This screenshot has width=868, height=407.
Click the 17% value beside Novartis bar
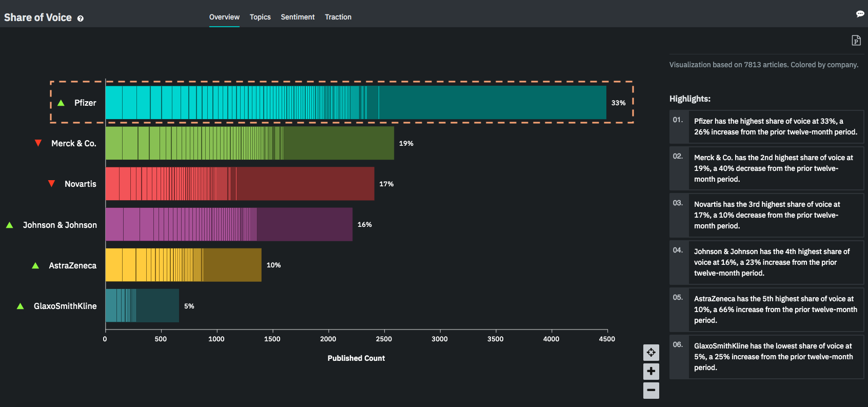point(386,184)
